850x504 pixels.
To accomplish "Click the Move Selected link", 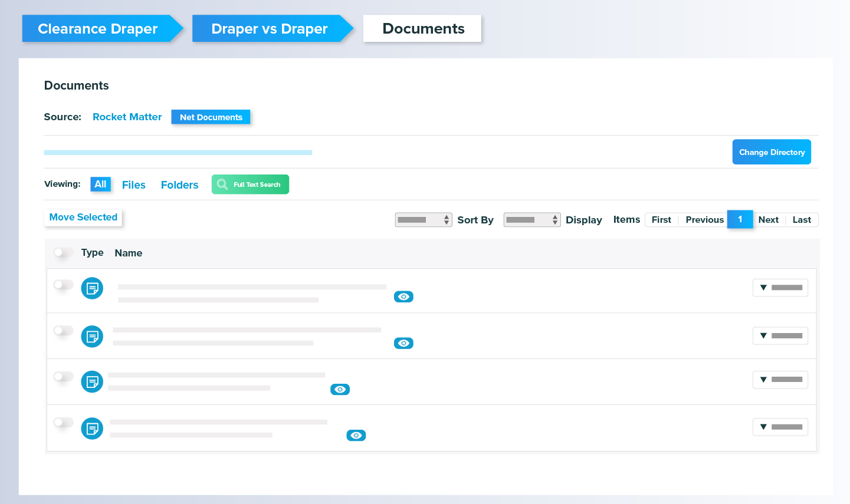I will coord(83,217).
